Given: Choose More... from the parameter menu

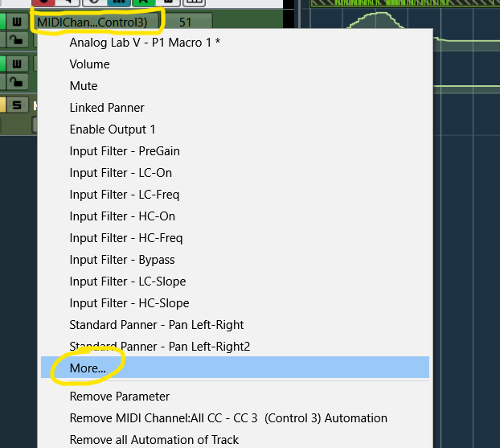Looking at the screenshot, I should coord(88,368).
